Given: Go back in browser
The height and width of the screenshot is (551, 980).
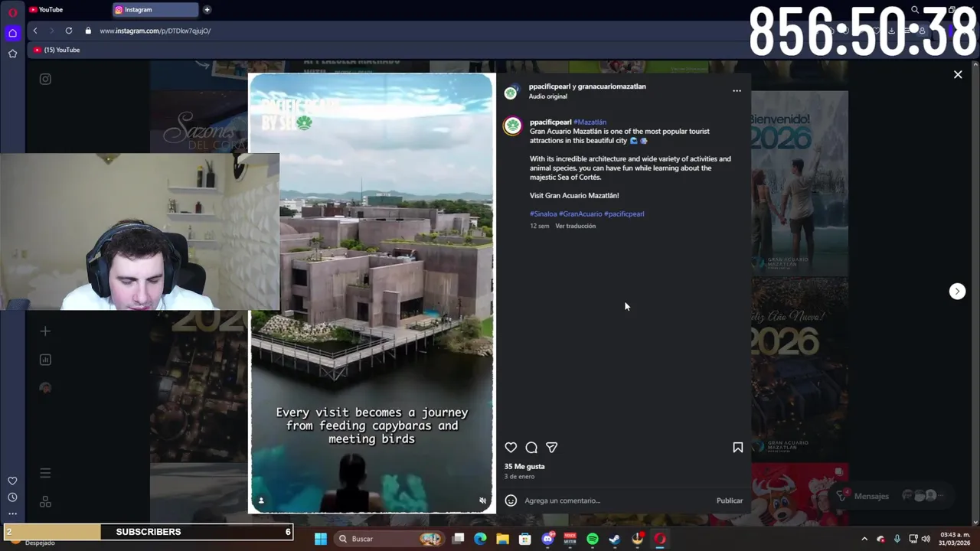Looking at the screenshot, I should (35, 31).
